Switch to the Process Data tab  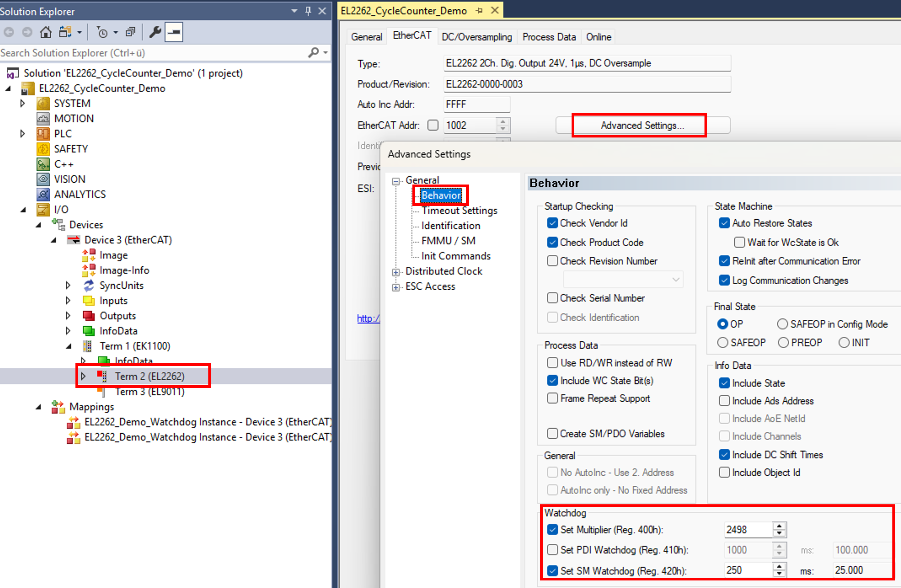pos(549,36)
